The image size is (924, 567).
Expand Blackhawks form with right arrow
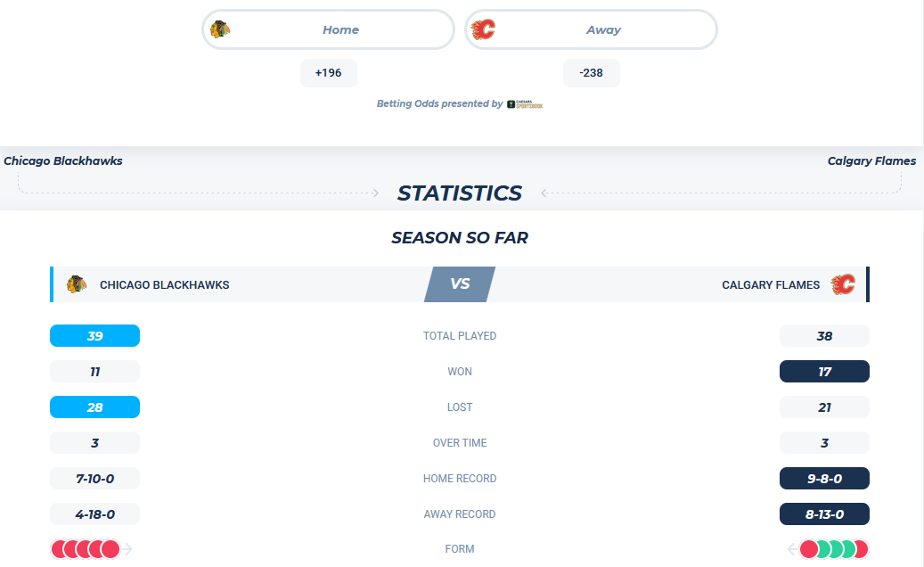[128, 549]
